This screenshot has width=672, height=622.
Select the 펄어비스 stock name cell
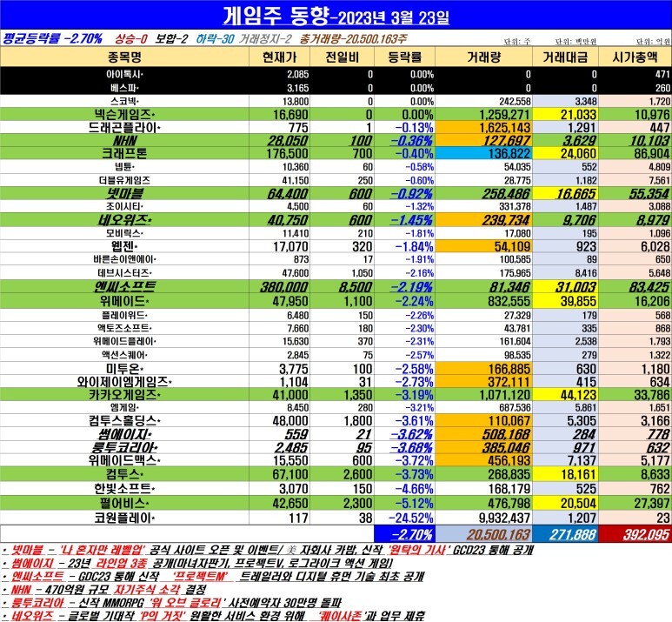click(124, 503)
